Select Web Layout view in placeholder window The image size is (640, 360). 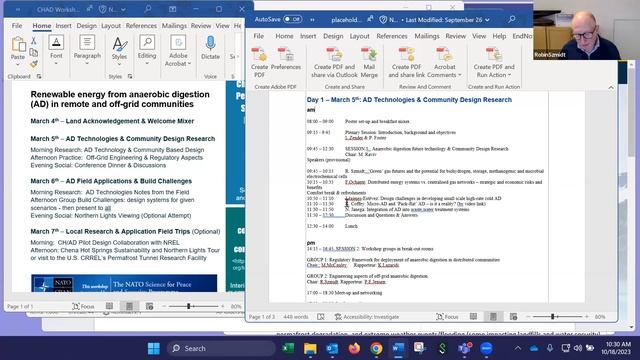tap(513, 316)
